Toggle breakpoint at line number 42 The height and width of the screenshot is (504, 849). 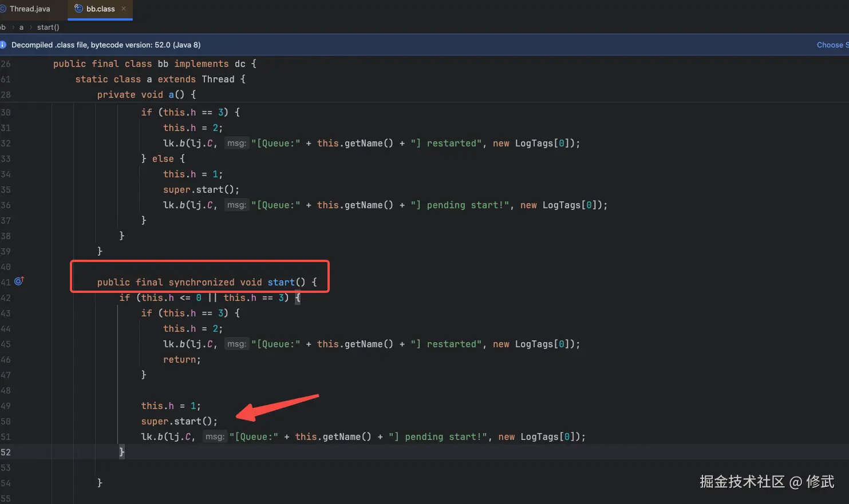pos(6,297)
